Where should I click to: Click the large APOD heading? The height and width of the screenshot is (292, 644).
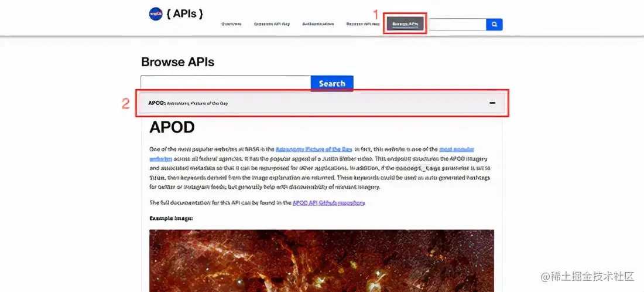(x=172, y=127)
